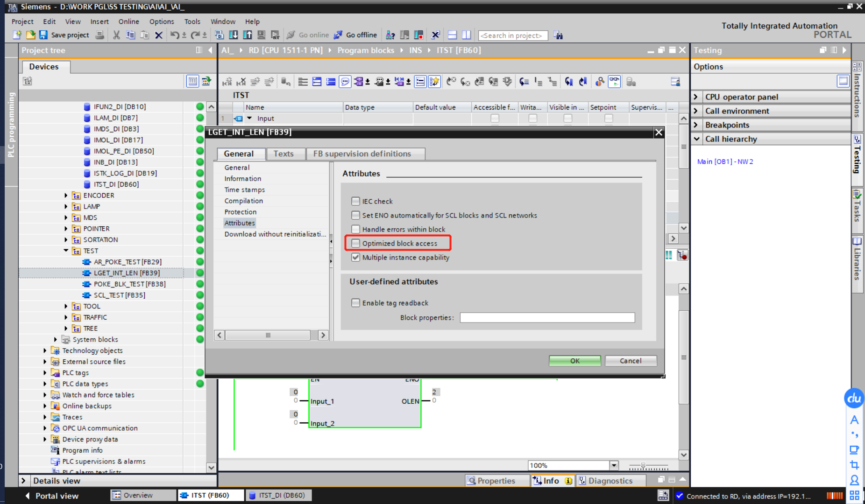This screenshot has height=504, width=865.
Task: Enable Optimized block access checkbox
Action: [356, 243]
